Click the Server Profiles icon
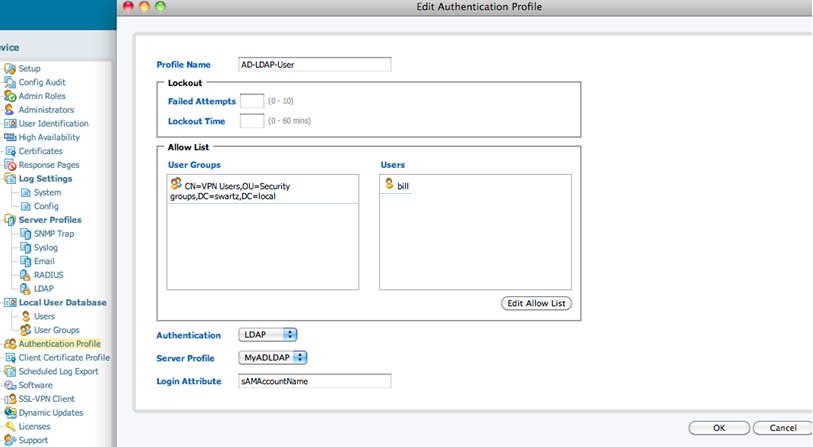 click(x=10, y=220)
